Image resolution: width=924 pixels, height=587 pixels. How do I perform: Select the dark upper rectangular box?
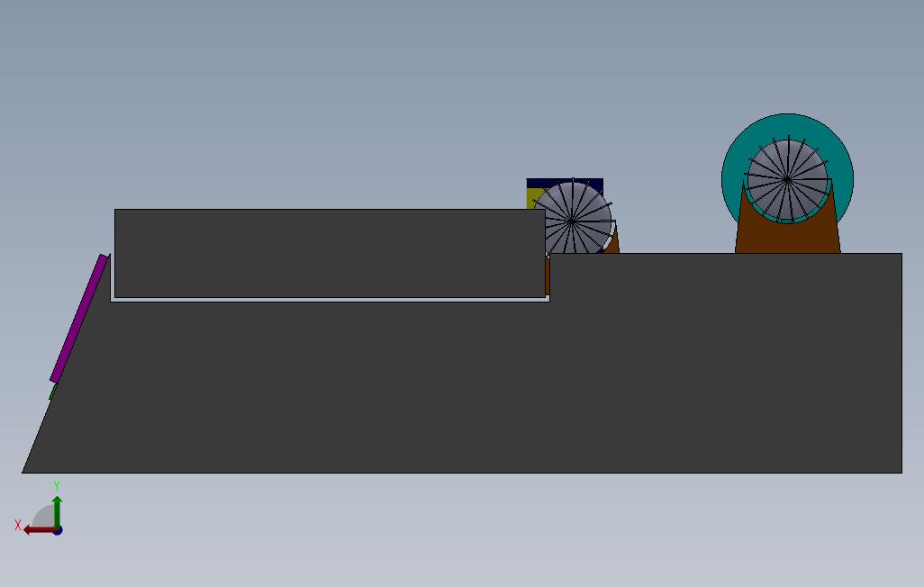[330, 253]
